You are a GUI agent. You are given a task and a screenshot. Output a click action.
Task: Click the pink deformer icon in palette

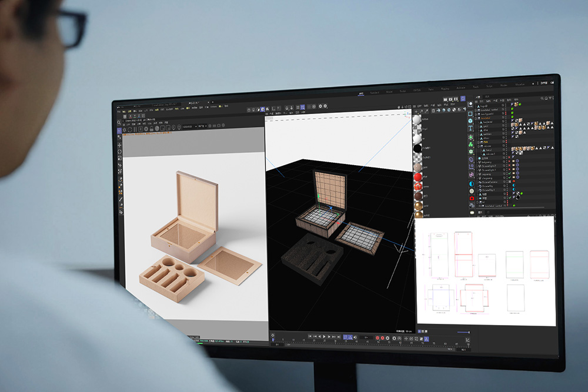(x=472, y=174)
